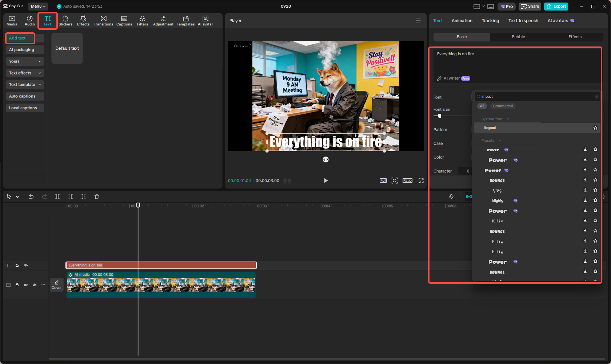
Task: Collapse the System font section
Action: pyautogui.click(x=508, y=119)
